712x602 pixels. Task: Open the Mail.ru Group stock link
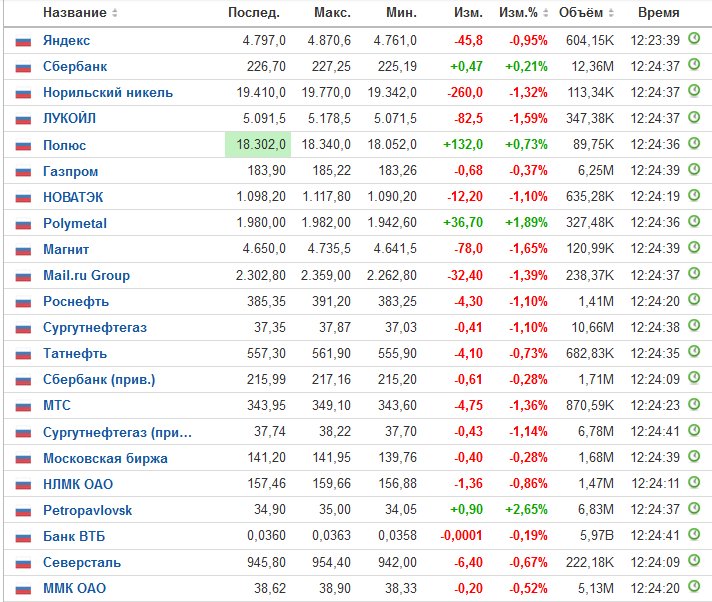[x=86, y=276]
